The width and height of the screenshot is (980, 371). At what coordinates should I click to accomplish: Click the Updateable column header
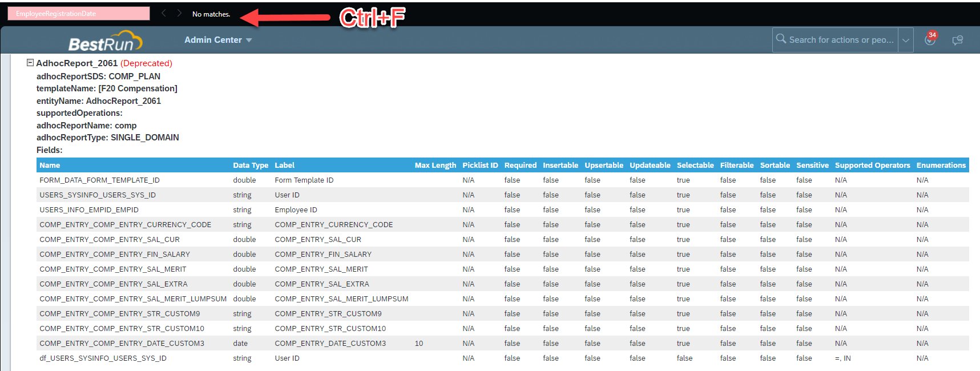click(x=650, y=165)
